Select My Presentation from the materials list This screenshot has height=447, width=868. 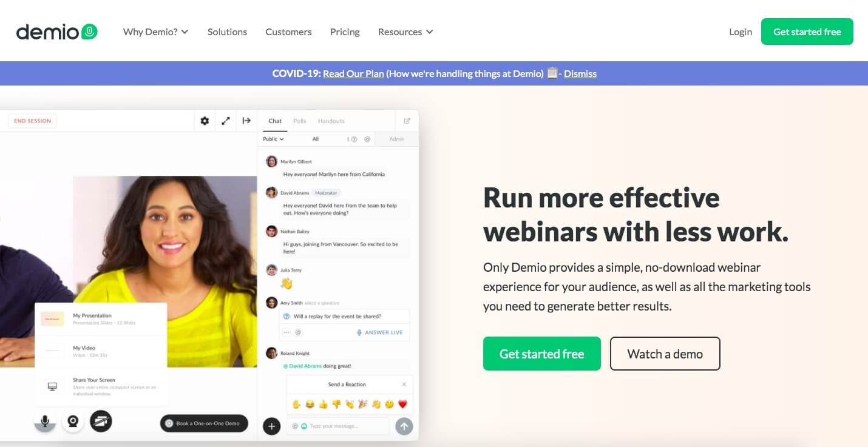point(101,319)
